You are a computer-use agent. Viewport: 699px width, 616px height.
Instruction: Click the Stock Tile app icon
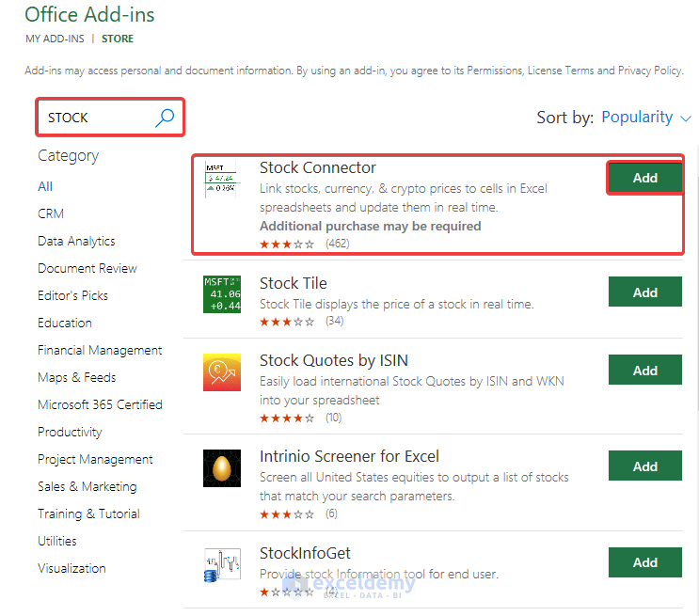point(222,294)
